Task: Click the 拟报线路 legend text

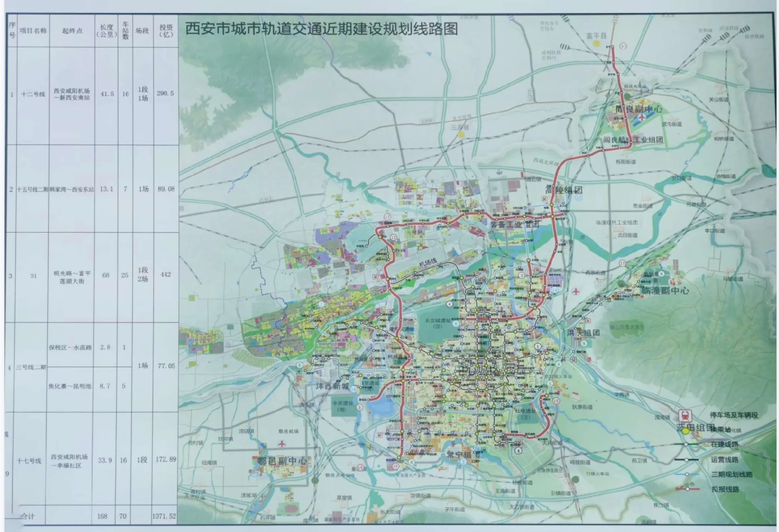Action: tap(725, 489)
